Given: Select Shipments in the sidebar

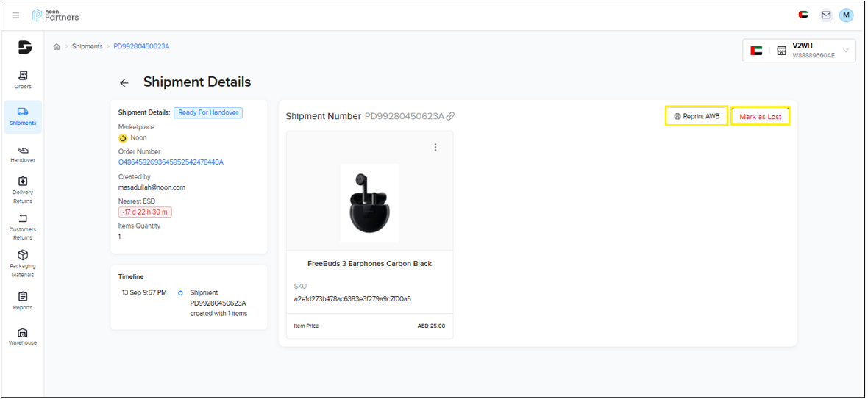Looking at the screenshot, I should 23,117.
